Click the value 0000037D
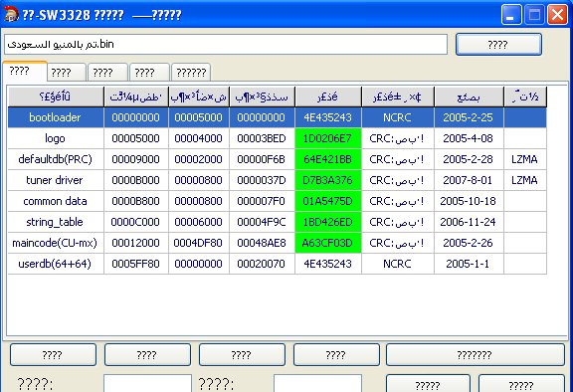 coord(262,180)
